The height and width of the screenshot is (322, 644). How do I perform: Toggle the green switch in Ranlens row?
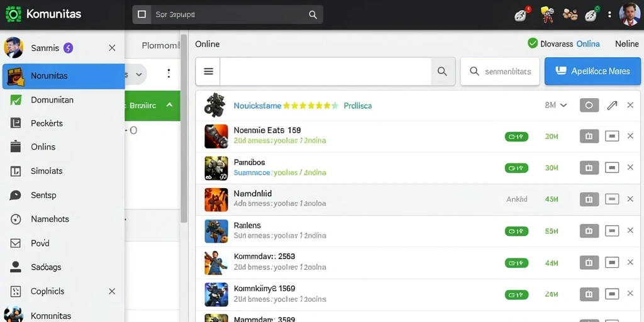516,231
